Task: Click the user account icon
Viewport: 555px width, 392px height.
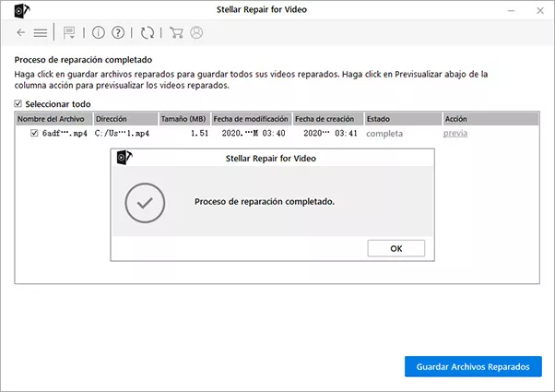Action: tap(196, 32)
